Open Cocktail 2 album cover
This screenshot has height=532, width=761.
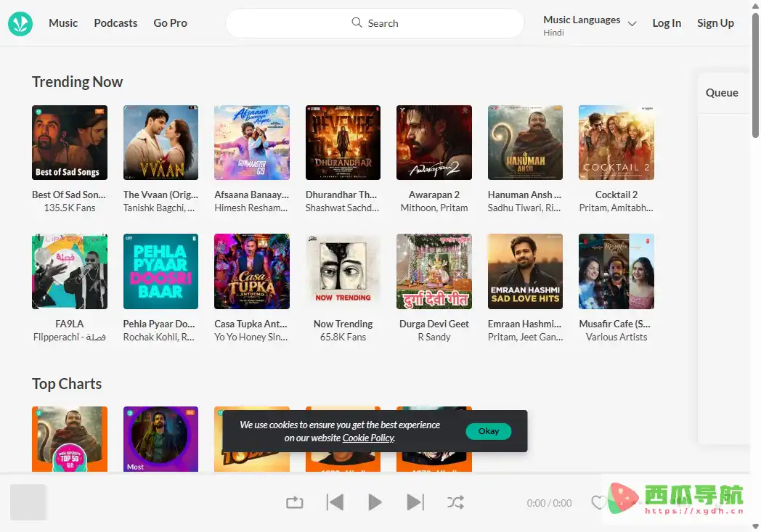tap(616, 142)
